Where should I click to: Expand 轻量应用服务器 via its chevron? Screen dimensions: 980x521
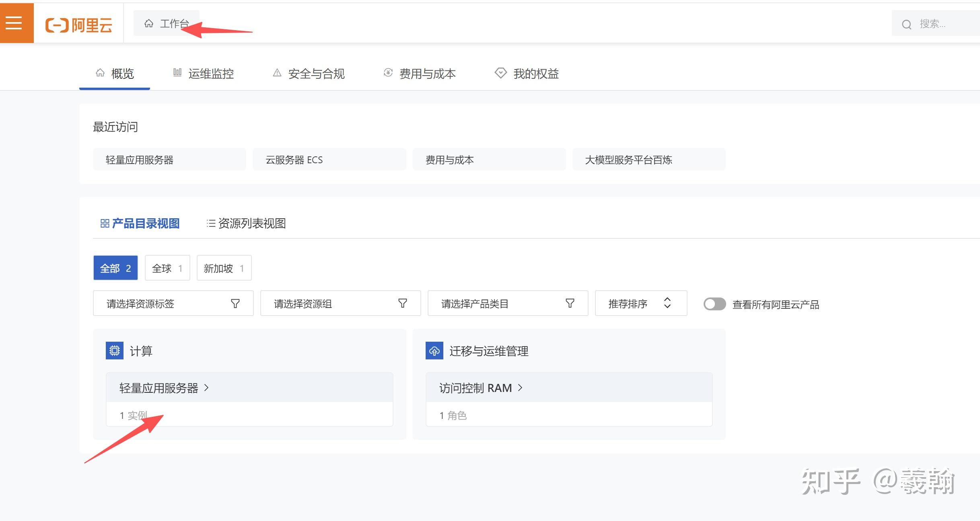(x=207, y=388)
